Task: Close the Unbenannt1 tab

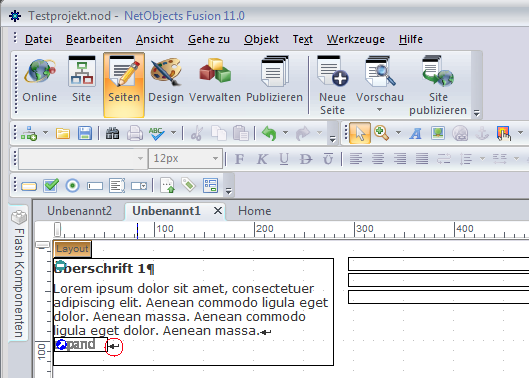Action: tap(218, 211)
